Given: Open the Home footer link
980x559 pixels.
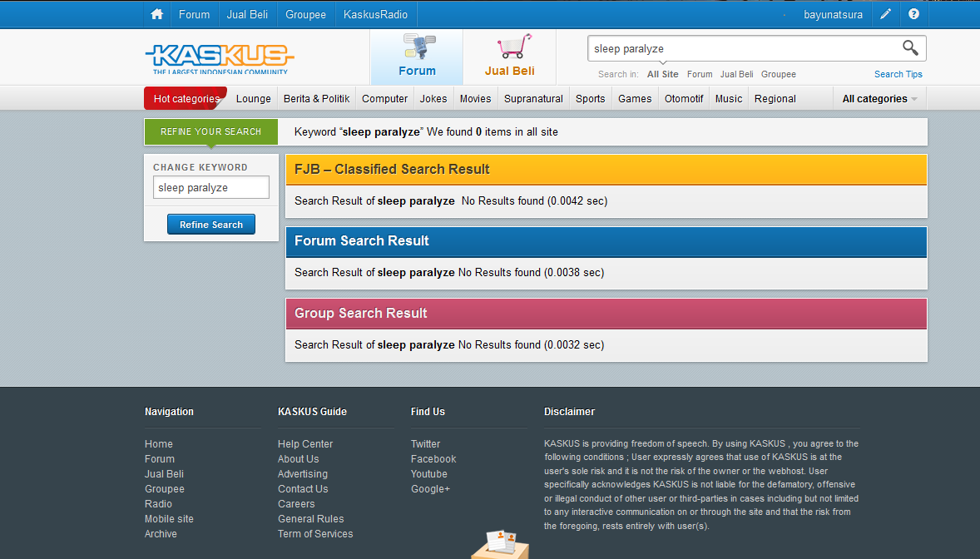Looking at the screenshot, I should pyautogui.click(x=159, y=444).
